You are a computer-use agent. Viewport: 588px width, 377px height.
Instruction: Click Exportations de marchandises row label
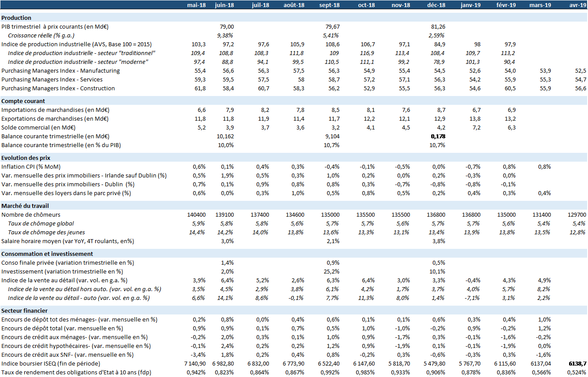coord(55,118)
